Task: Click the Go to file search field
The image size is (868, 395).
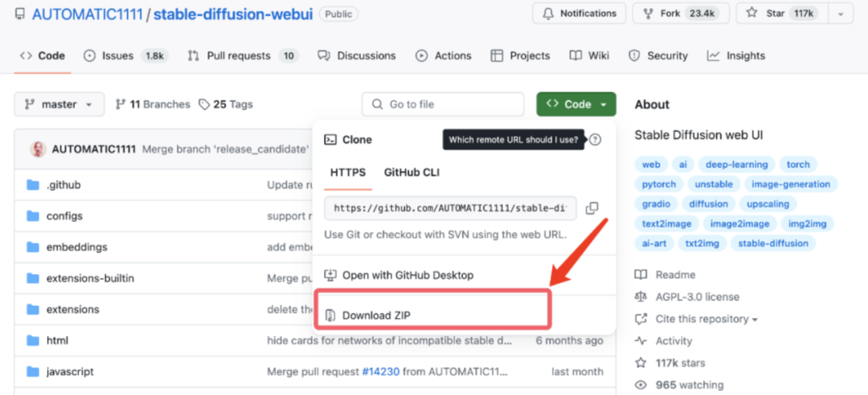Action: [x=442, y=104]
